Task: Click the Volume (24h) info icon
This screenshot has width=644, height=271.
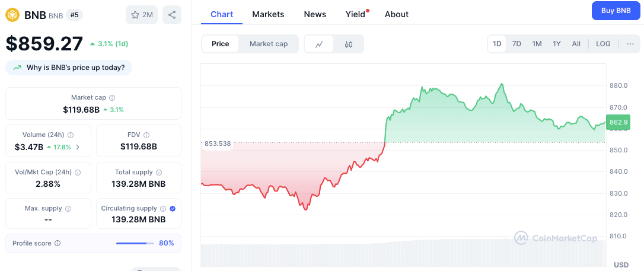Action: click(71, 135)
